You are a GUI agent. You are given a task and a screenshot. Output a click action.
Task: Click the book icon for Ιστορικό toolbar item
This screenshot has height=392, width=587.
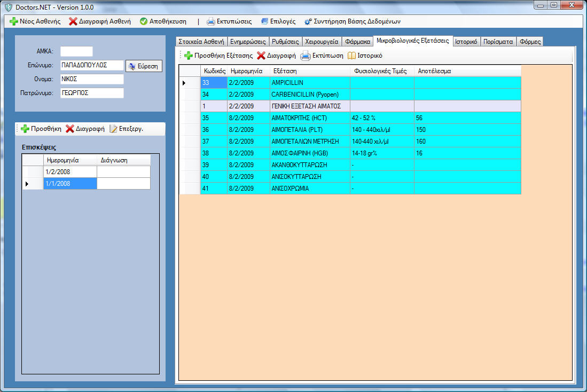pos(351,56)
